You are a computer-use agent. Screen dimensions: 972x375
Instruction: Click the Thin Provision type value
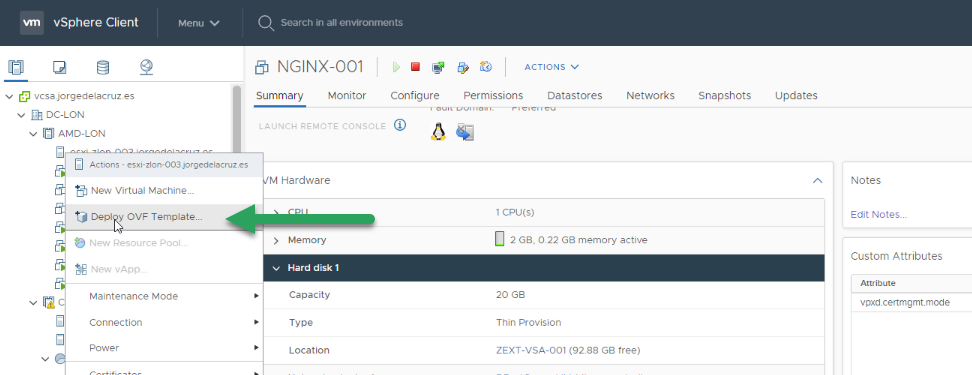[x=529, y=323]
